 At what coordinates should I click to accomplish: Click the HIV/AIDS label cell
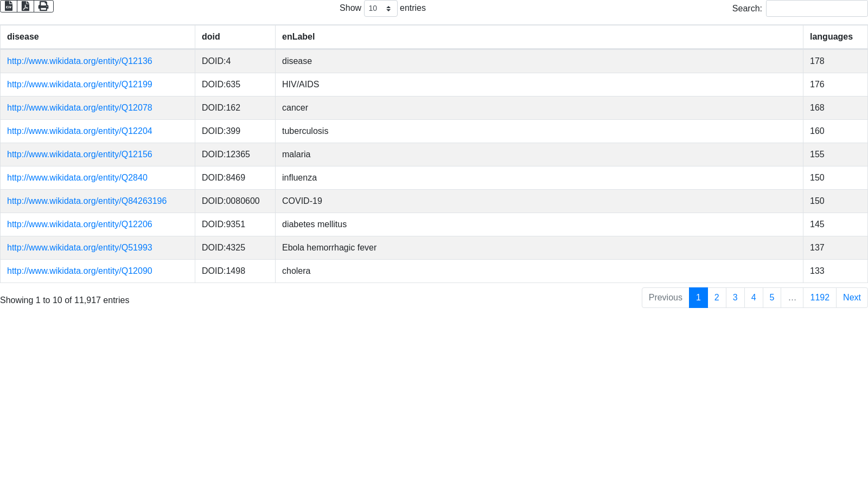[539, 85]
